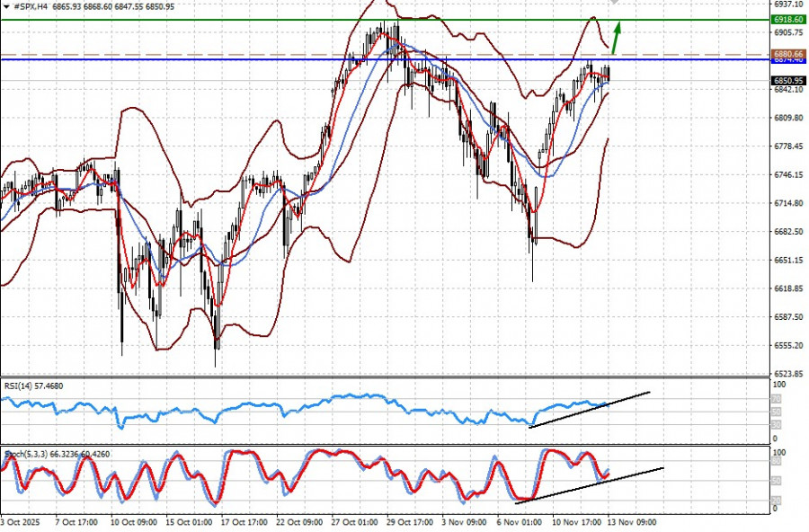Select the green 6918.60 price level label

pos(788,20)
